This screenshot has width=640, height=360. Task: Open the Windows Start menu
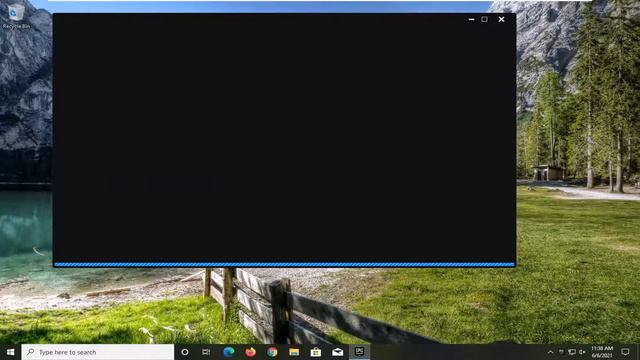[x=11, y=352]
